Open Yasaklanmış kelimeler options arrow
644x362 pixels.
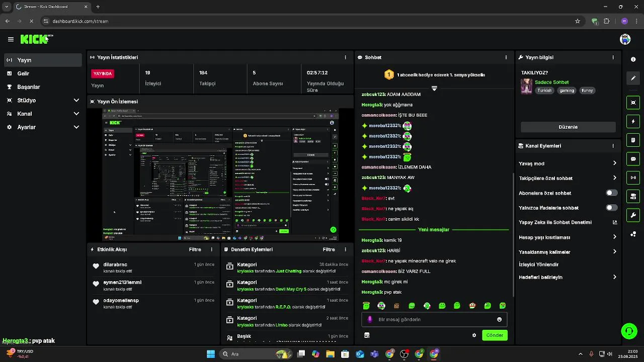click(x=614, y=252)
